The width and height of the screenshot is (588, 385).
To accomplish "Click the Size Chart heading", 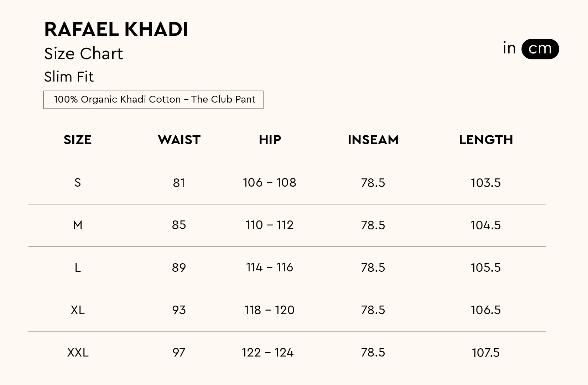I will click(x=83, y=54).
